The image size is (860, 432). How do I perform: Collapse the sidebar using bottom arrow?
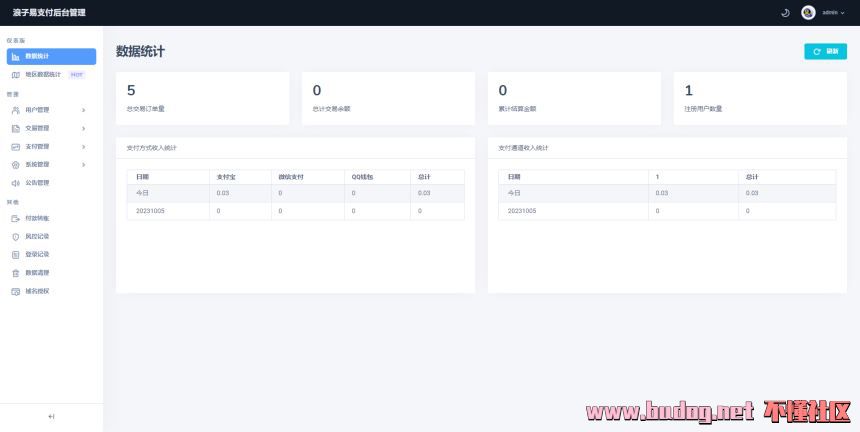point(51,416)
